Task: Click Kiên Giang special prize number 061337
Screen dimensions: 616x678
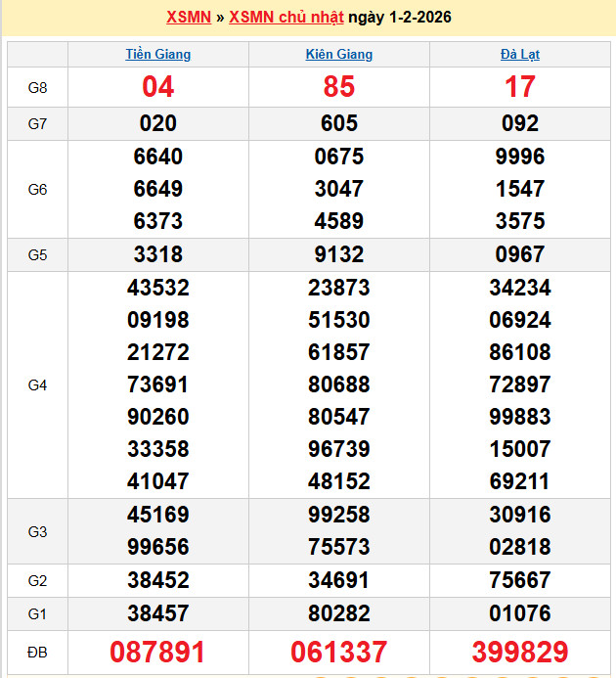Action: 339,653
